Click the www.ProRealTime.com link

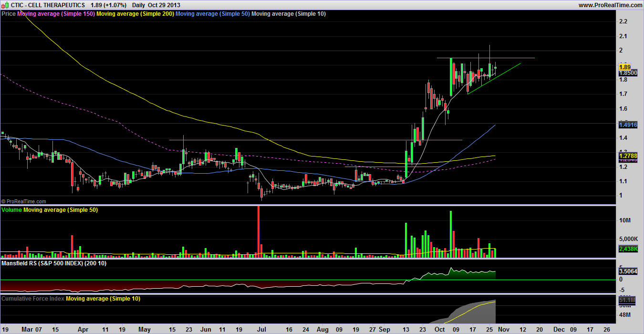click(609, 5)
